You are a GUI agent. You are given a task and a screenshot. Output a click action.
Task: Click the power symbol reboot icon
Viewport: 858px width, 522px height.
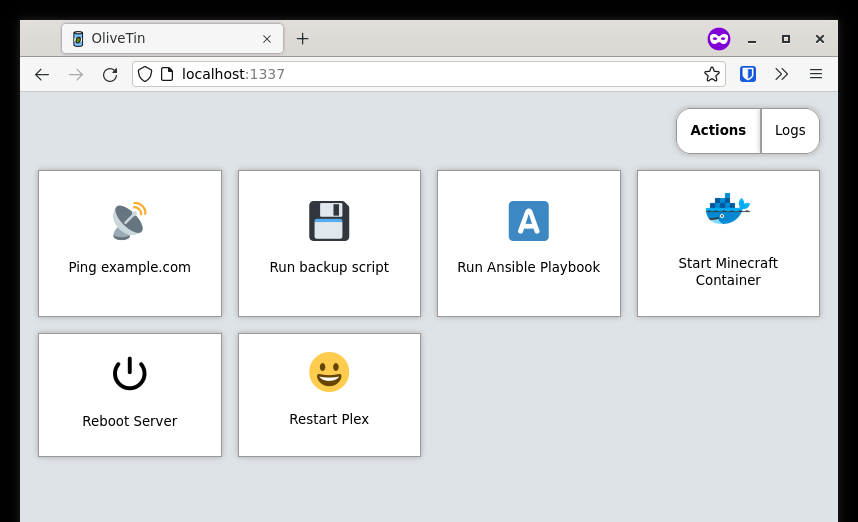point(130,373)
